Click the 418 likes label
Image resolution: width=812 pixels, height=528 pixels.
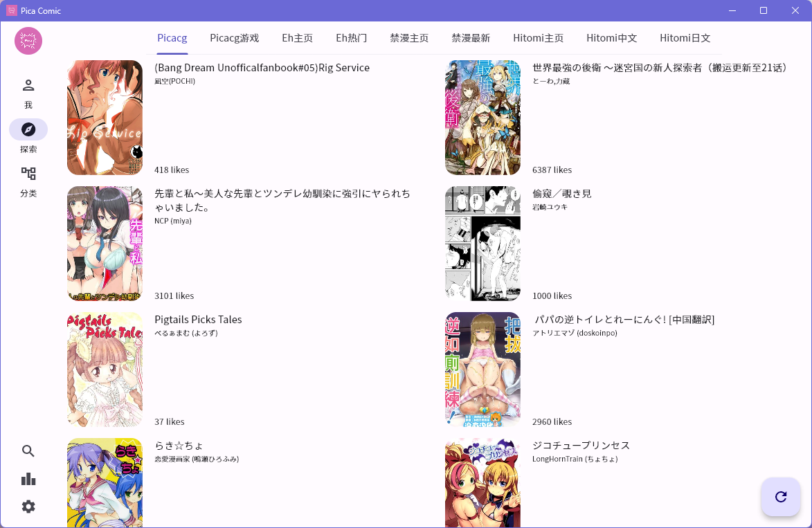[172, 170]
